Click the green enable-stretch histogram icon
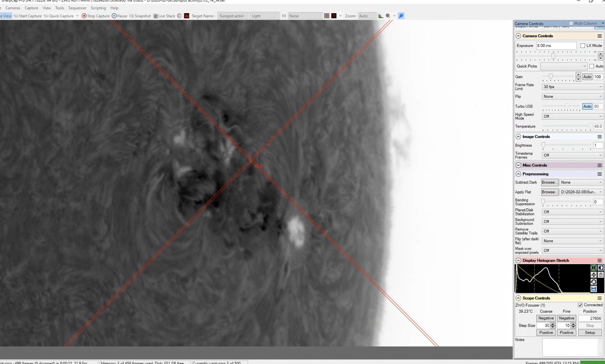The image size is (605, 364). coord(593,268)
